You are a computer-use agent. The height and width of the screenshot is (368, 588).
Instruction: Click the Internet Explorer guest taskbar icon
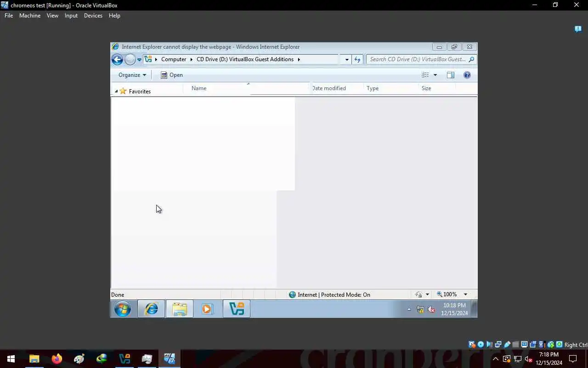[x=151, y=309]
